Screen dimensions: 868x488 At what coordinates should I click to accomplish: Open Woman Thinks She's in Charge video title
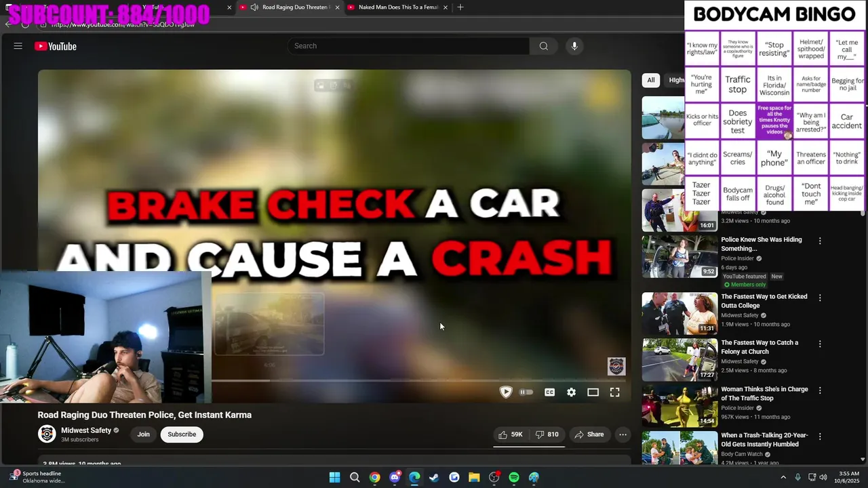tap(765, 394)
